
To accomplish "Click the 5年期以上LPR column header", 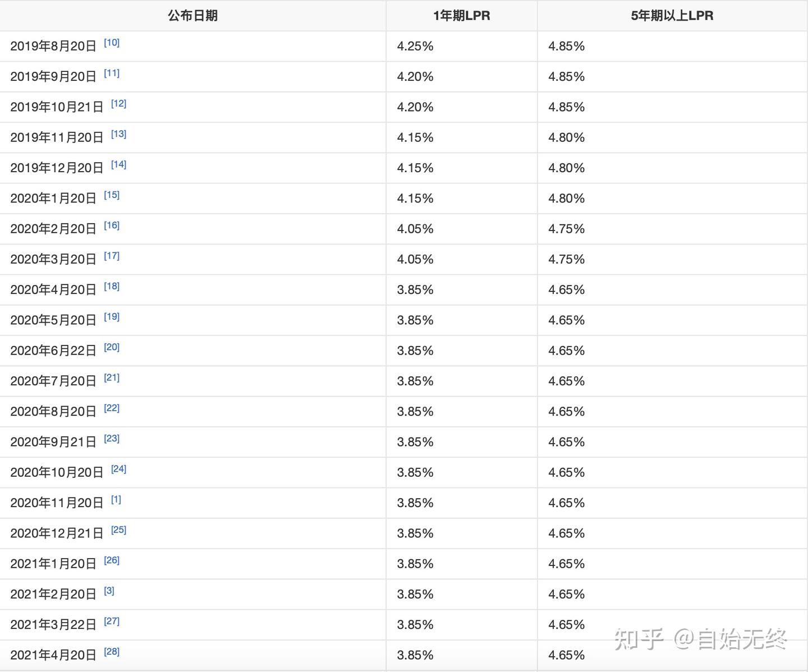I will click(x=672, y=16).
